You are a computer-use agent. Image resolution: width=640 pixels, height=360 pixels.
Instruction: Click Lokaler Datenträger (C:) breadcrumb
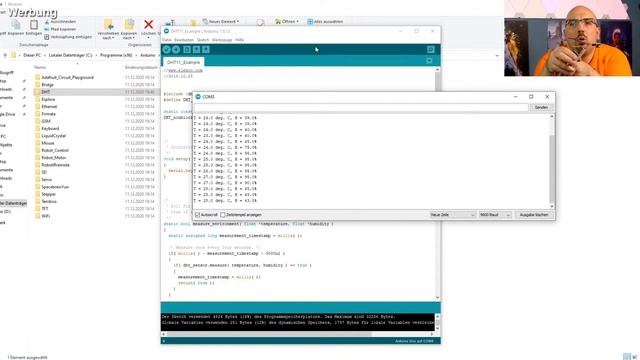(x=71, y=55)
